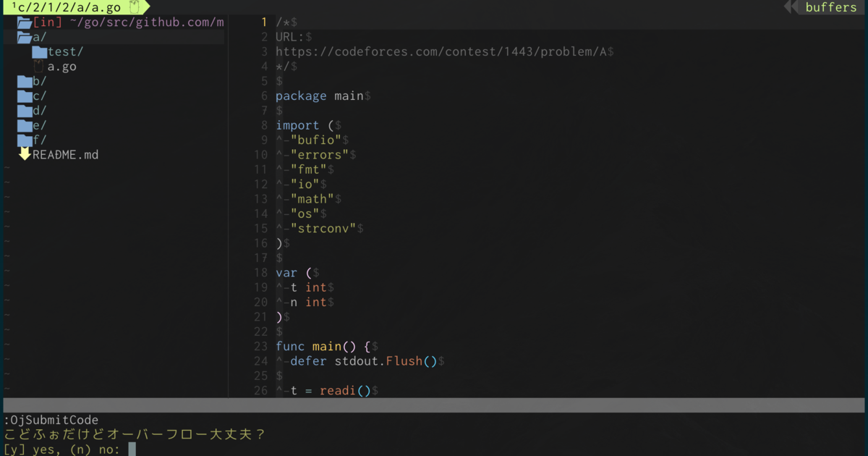Click the folder icon for d/

25,111
